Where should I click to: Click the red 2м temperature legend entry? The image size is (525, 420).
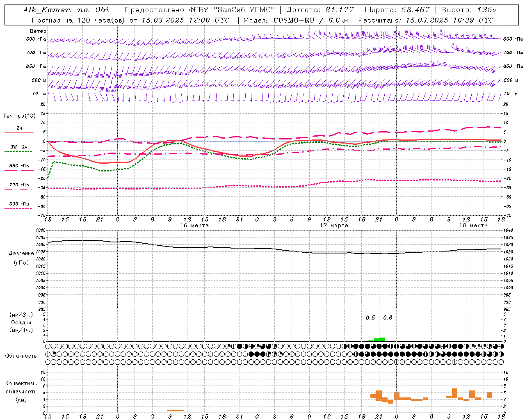pyautogui.click(x=19, y=129)
